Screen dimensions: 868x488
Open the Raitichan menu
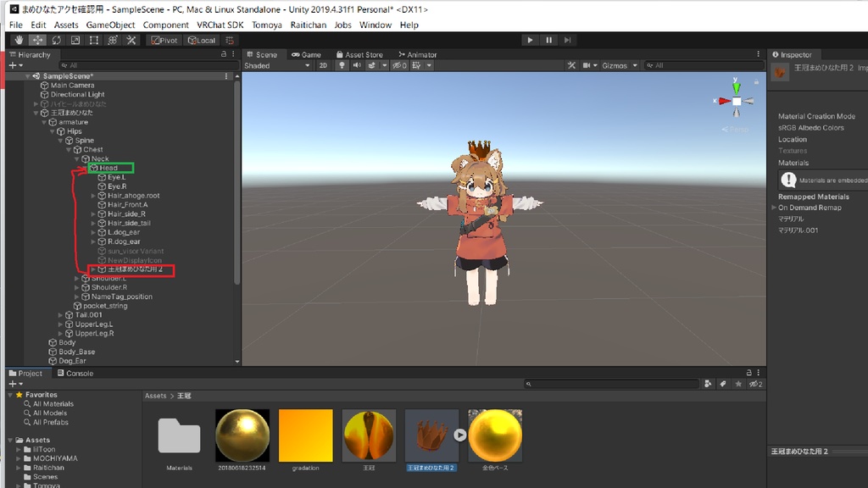tap(309, 25)
